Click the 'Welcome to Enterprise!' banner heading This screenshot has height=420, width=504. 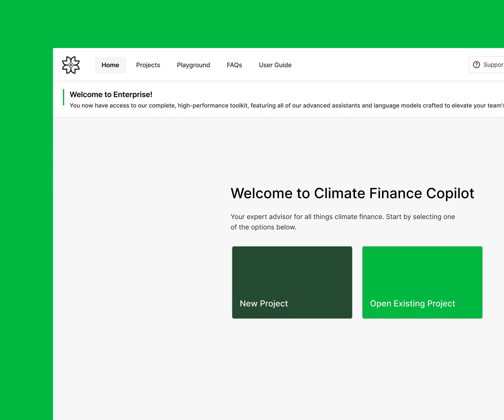(111, 95)
